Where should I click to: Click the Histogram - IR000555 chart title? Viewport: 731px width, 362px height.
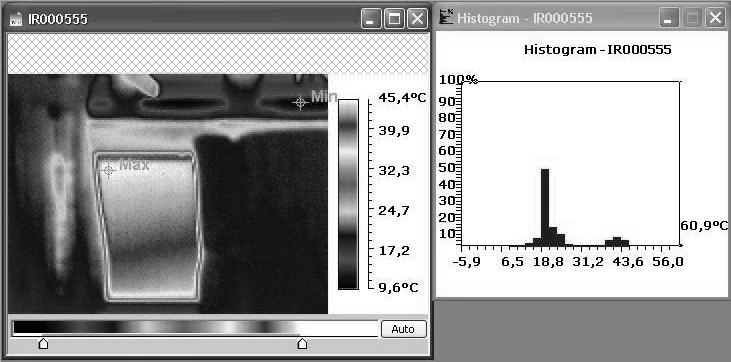tap(598, 49)
